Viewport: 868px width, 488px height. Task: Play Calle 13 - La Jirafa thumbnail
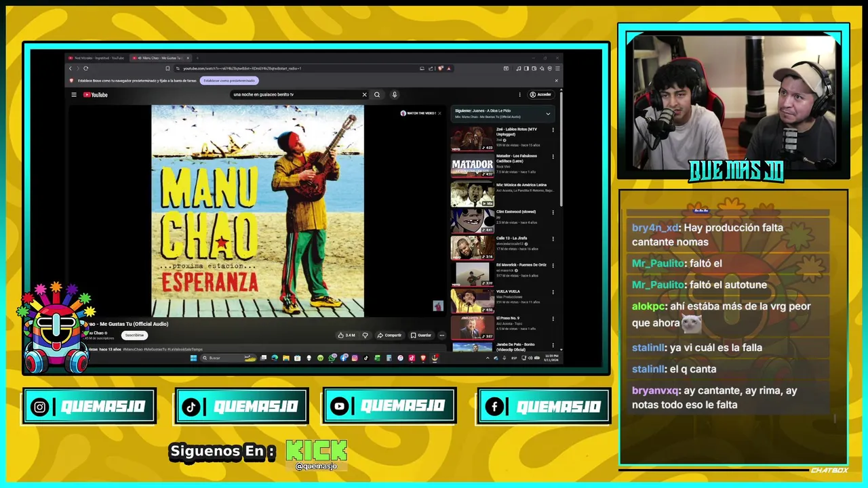[472, 247]
